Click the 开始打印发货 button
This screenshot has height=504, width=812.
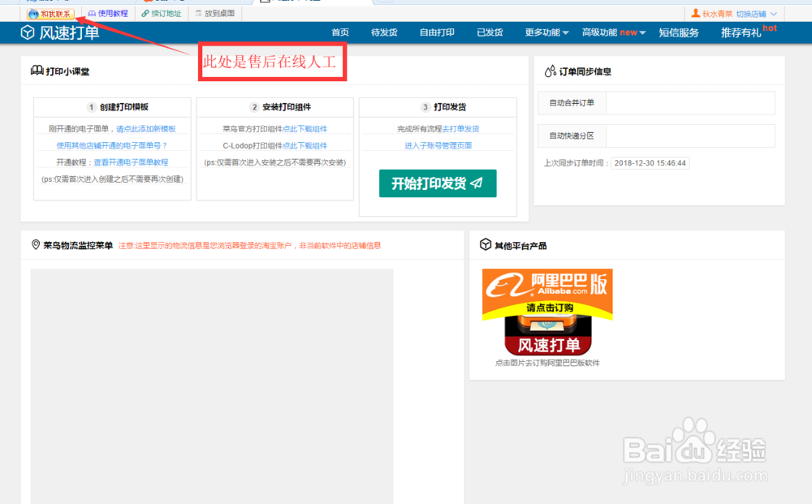[x=438, y=183]
